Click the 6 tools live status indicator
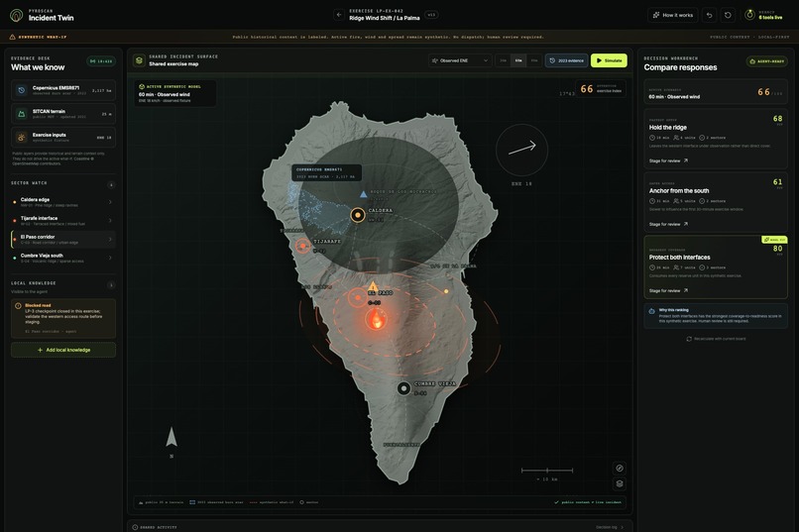This screenshot has height=532, width=799. (x=764, y=15)
